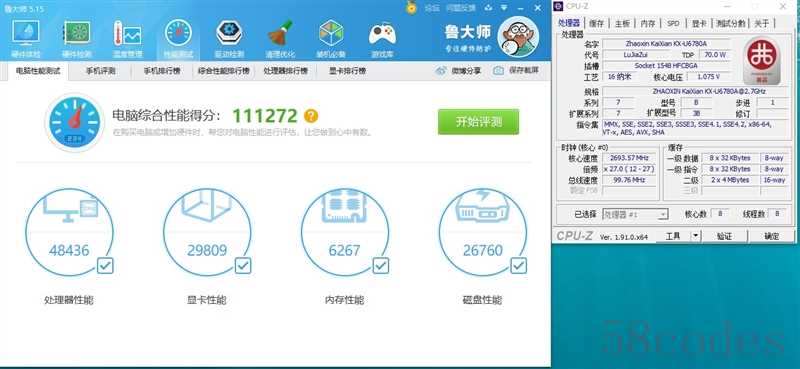
Task: Open the title bar dropdown menu arrow
Action: coord(504,8)
